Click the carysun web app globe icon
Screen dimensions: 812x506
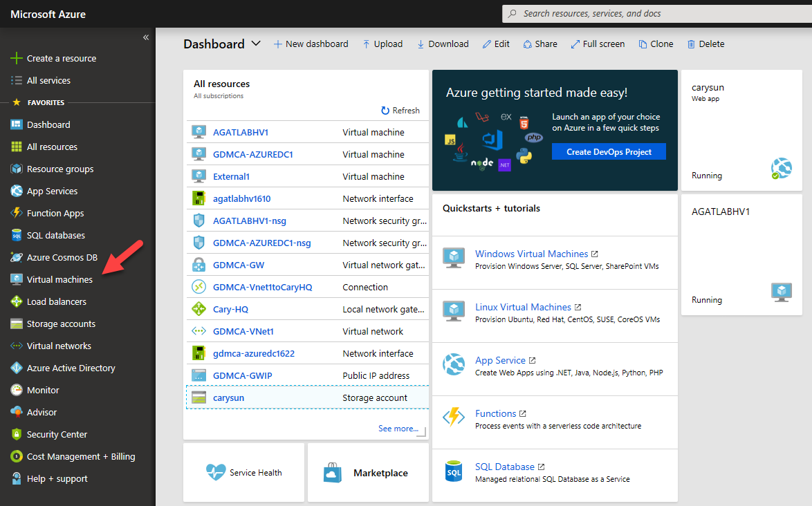(781, 168)
